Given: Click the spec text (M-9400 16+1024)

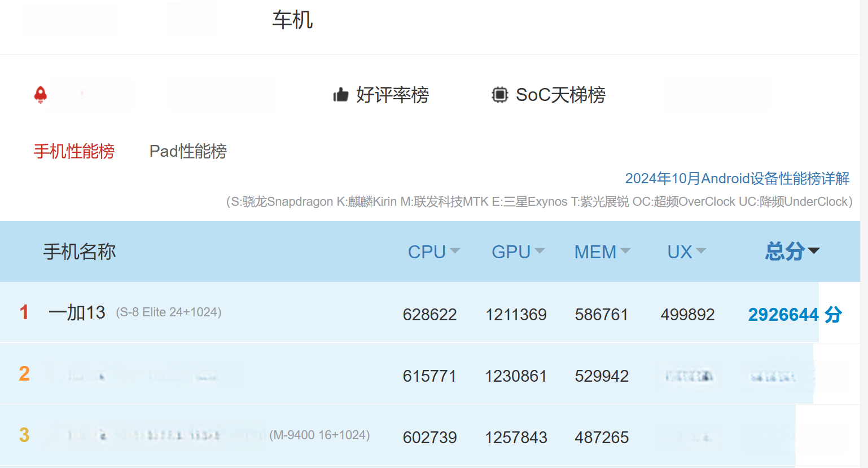Looking at the screenshot, I should (320, 435).
